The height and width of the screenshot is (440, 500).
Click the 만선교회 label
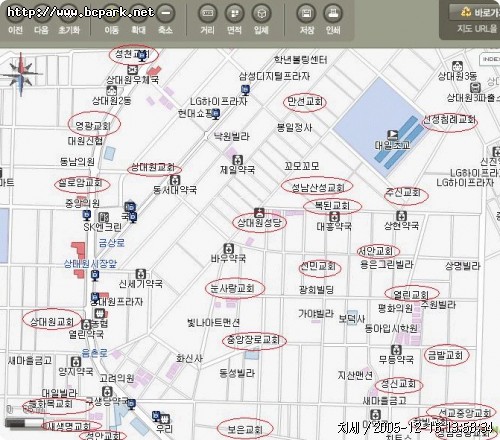click(x=305, y=102)
